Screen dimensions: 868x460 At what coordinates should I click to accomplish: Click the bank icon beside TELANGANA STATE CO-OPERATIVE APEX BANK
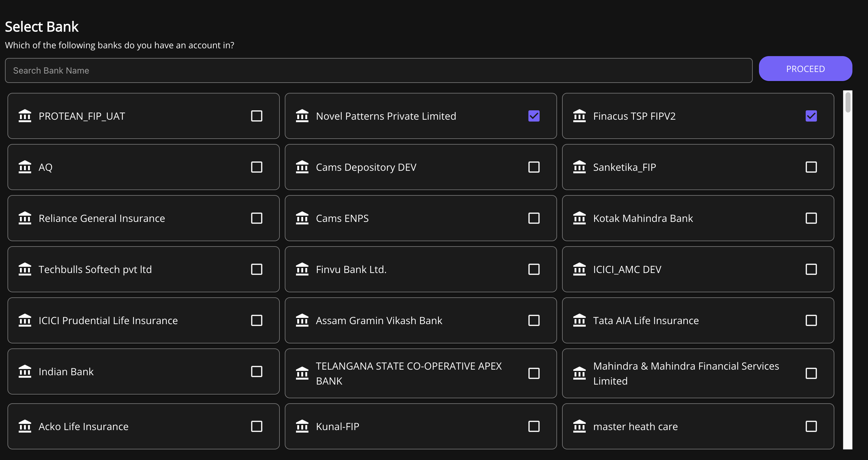[302, 373]
